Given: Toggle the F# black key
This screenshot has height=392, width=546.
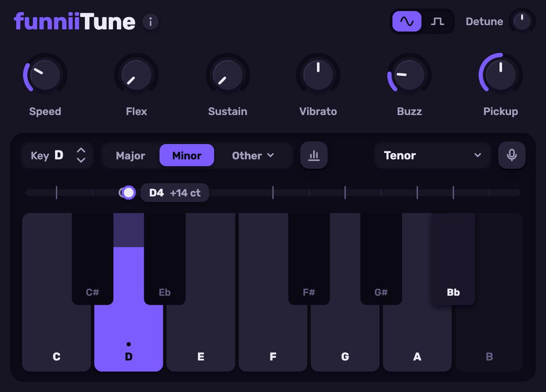Looking at the screenshot, I should pos(309,259).
